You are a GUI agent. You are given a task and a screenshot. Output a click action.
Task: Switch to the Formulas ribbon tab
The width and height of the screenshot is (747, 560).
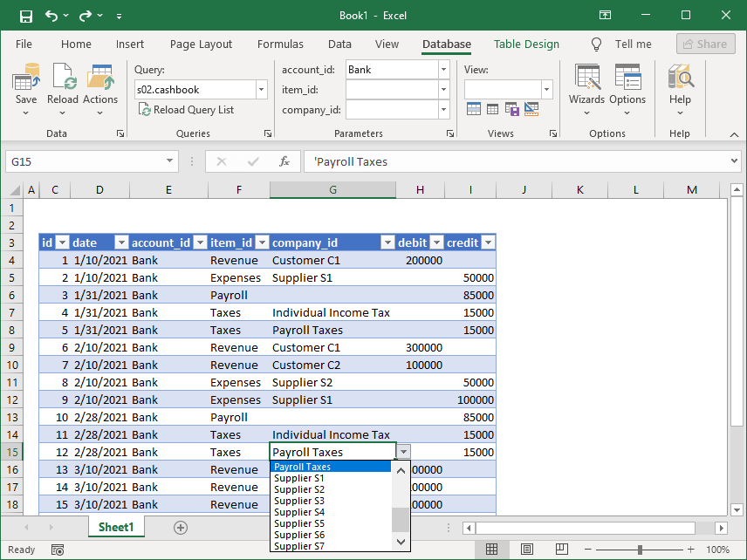click(280, 44)
